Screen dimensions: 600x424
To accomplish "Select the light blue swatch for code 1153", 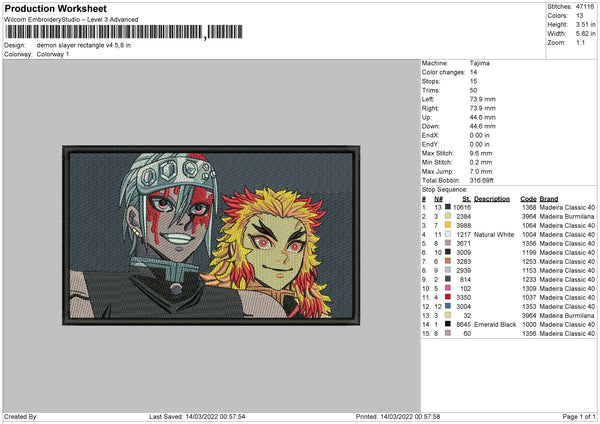I will click(x=447, y=270).
